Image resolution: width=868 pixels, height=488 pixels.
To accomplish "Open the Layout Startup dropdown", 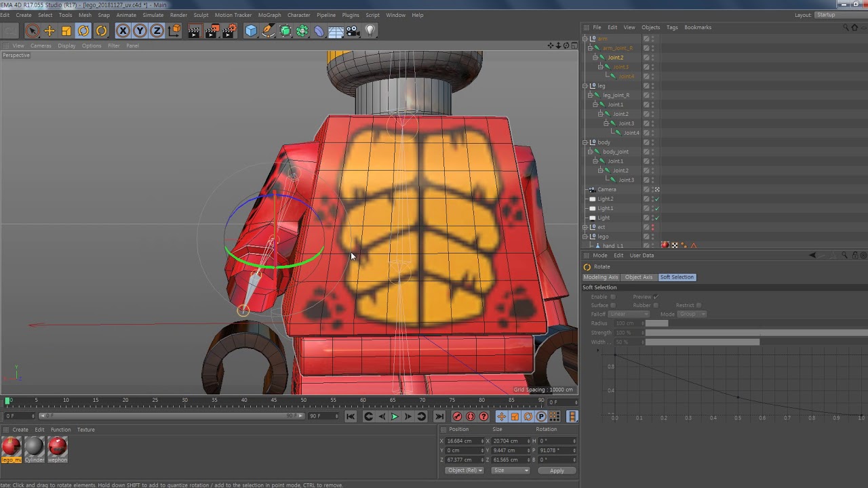I will point(840,15).
